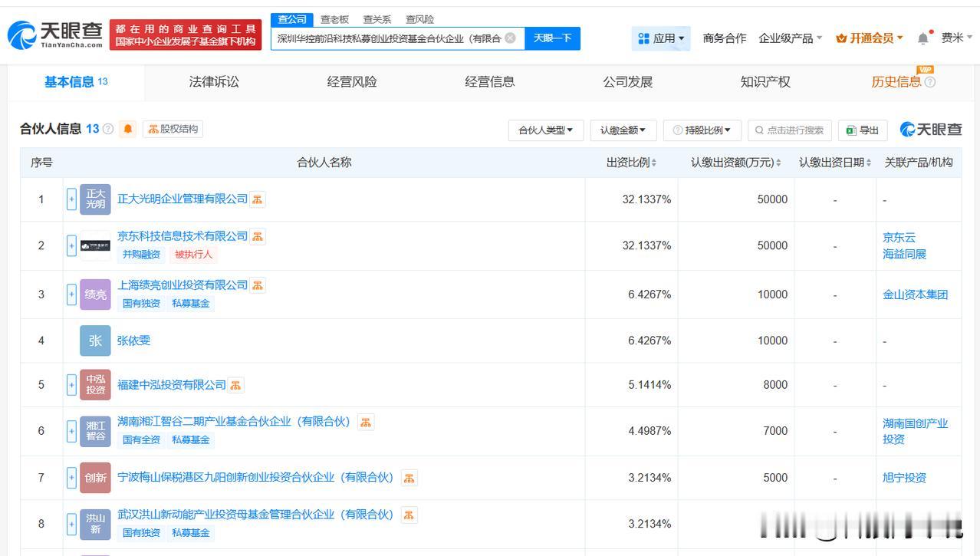Switch to the 经营信息 tab
Screen dimensions: 980x556
490,82
